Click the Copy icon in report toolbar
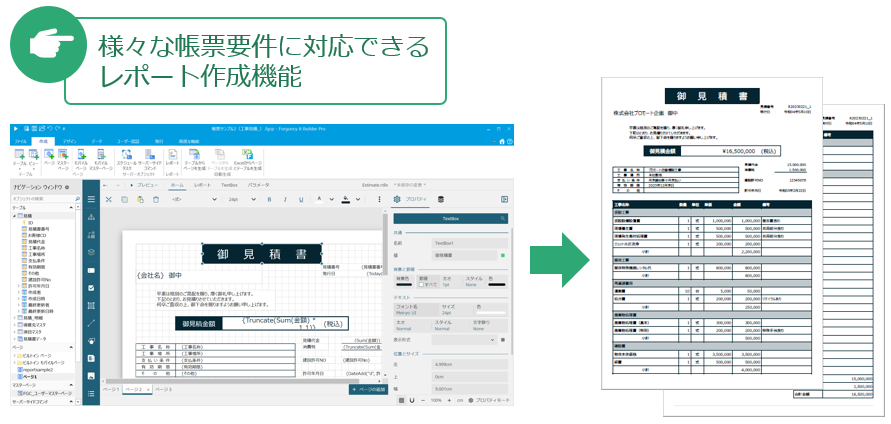Viewport: 891px width, 424px height. [x=124, y=199]
